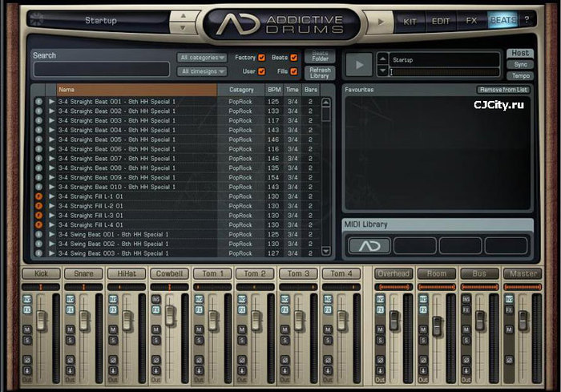Image resolution: width=561 pixels, height=392 pixels.
Task: Click Remove from List button
Action: 503,90
